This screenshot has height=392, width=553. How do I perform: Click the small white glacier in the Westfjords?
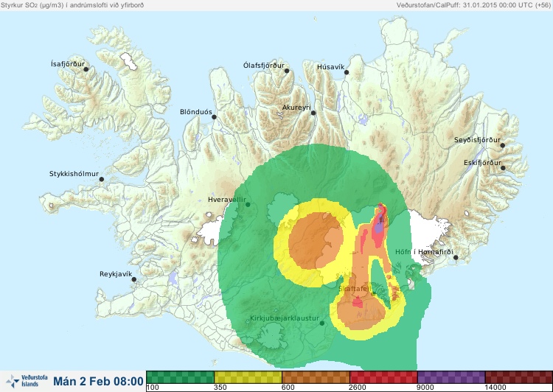[x=128, y=61]
